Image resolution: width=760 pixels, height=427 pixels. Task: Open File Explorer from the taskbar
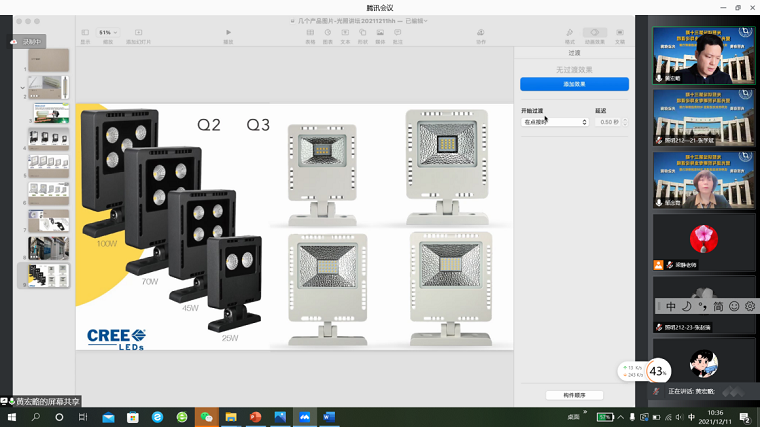231,416
